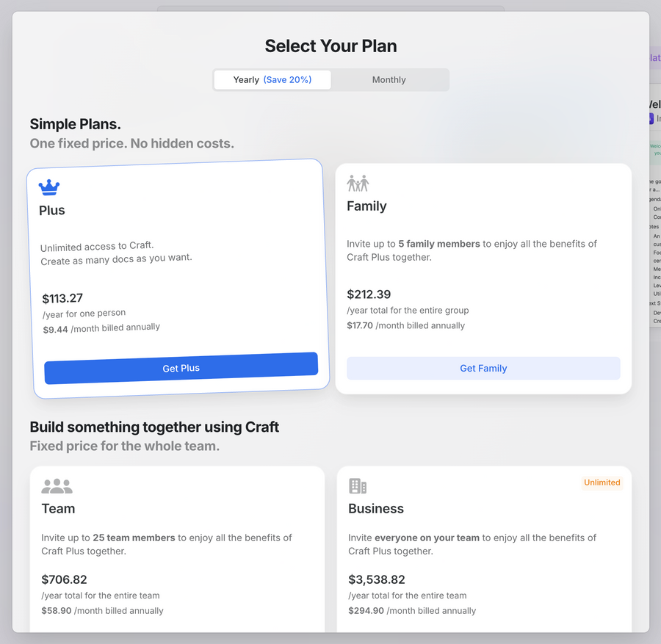Click the Select Your Plan heading
This screenshot has height=644, width=661.
[330, 46]
